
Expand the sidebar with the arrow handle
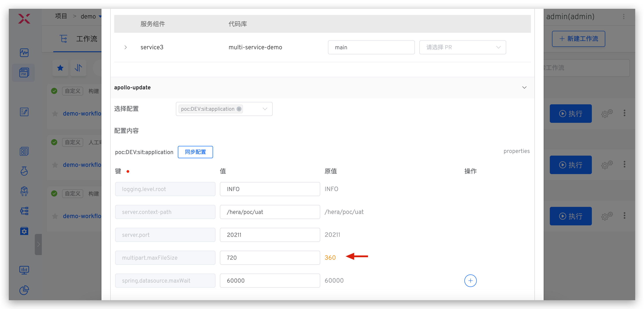point(38,244)
